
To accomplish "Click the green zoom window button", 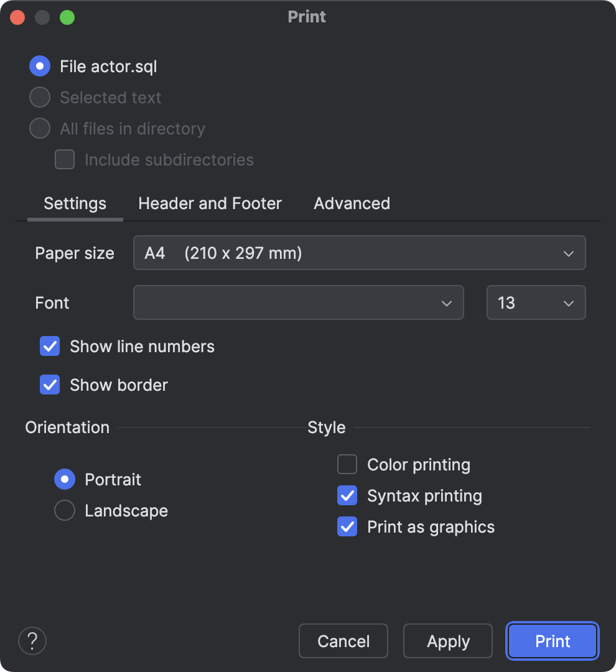I will (67, 17).
